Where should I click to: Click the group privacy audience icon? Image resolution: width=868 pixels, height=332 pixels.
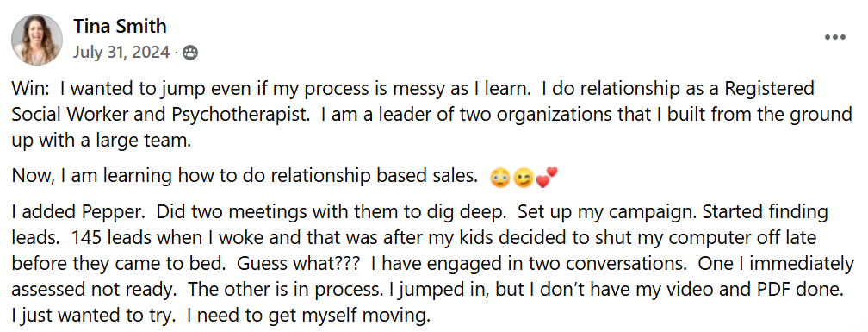pyautogui.click(x=190, y=53)
